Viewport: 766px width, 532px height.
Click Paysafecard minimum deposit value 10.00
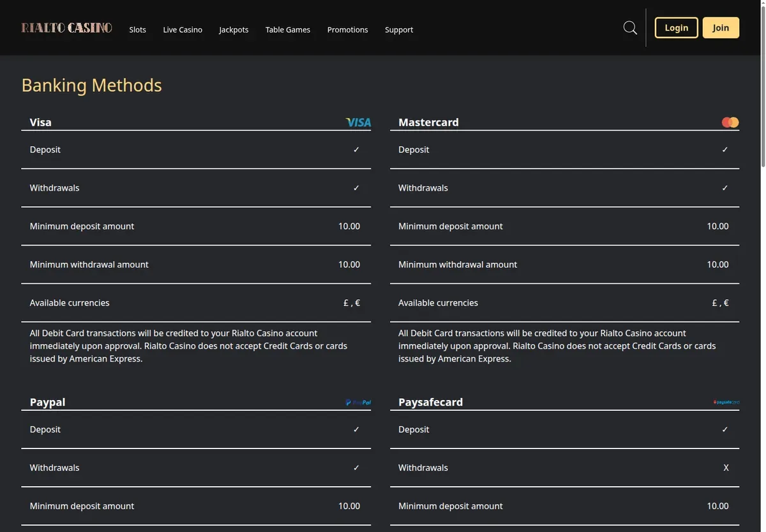point(717,506)
